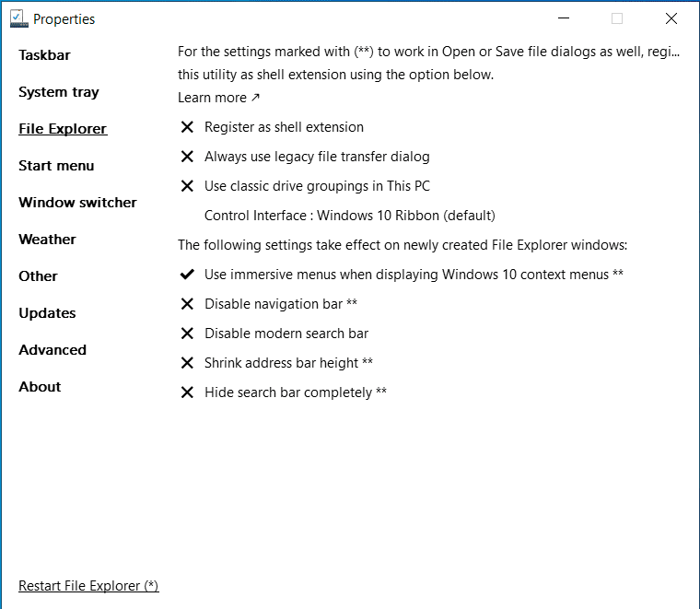Image resolution: width=700 pixels, height=609 pixels.
Task: Open Control Interface Windows 10 Ribbon dropdown
Action: point(349,216)
